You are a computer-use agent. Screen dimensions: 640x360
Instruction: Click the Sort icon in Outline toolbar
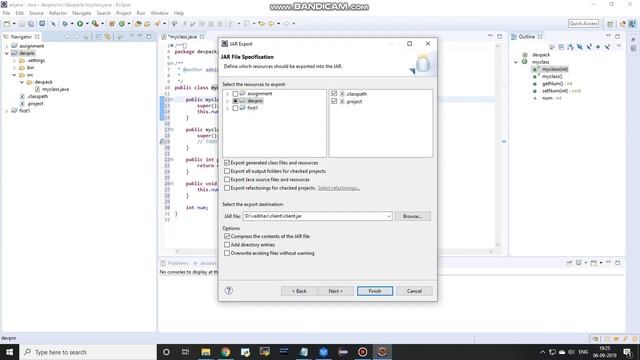click(x=571, y=47)
